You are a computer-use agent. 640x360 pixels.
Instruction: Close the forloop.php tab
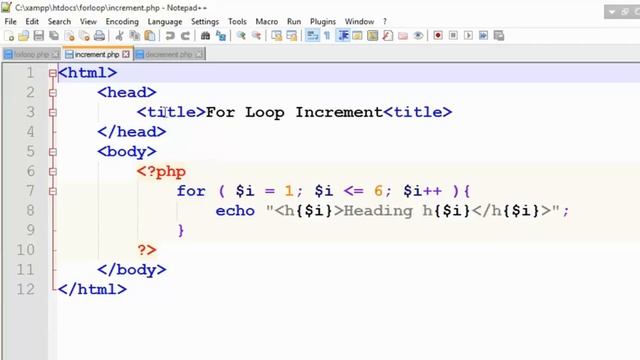(x=55, y=54)
